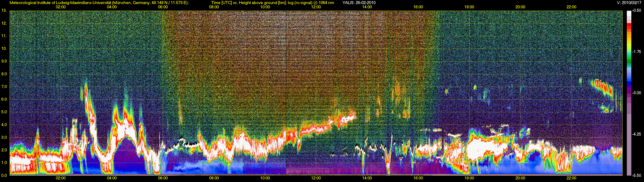
Task: Click the '22:00' label on the top time axis
Action: tap(571, 7)
